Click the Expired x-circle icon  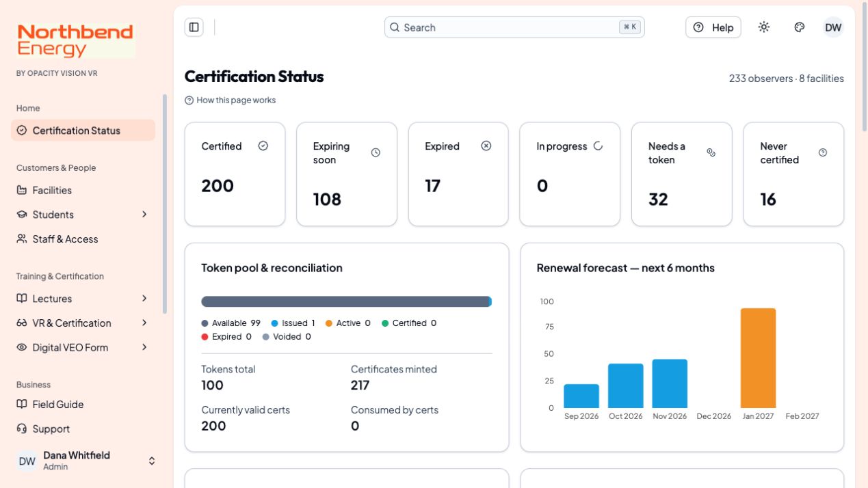pos(486,146)
